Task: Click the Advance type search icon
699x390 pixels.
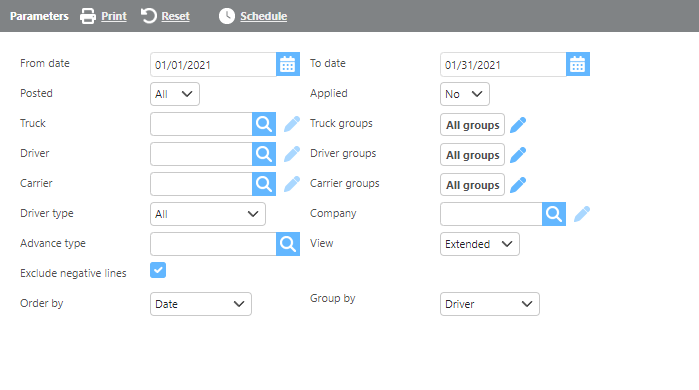Action: click(x=288, y=244)
